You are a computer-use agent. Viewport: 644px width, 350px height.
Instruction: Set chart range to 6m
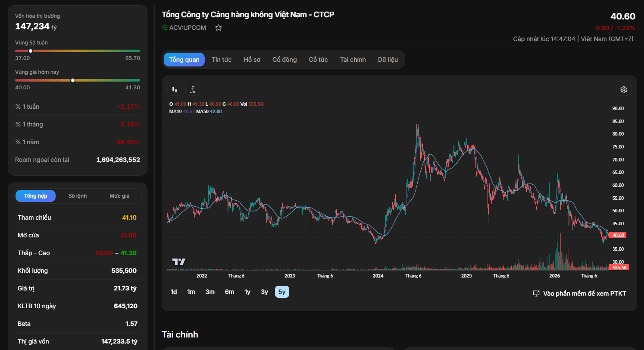pos(229,292)
